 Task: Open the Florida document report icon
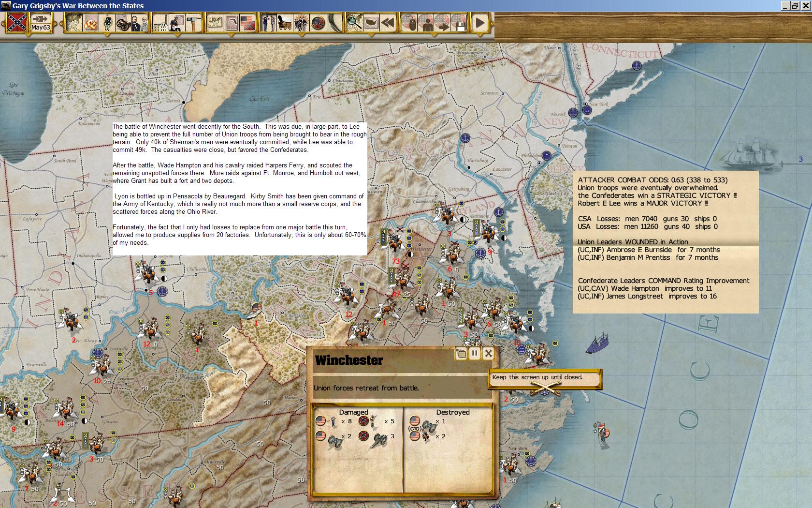(x=232, y=22)
